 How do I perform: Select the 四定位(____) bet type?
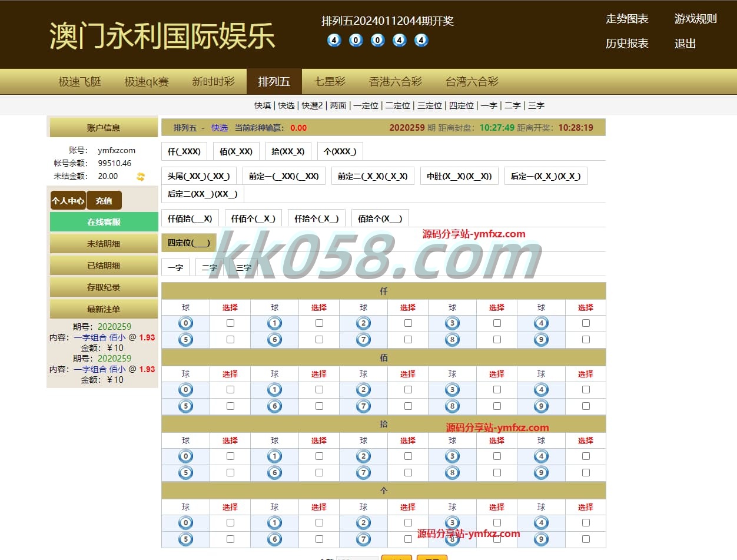pos(189,243)
